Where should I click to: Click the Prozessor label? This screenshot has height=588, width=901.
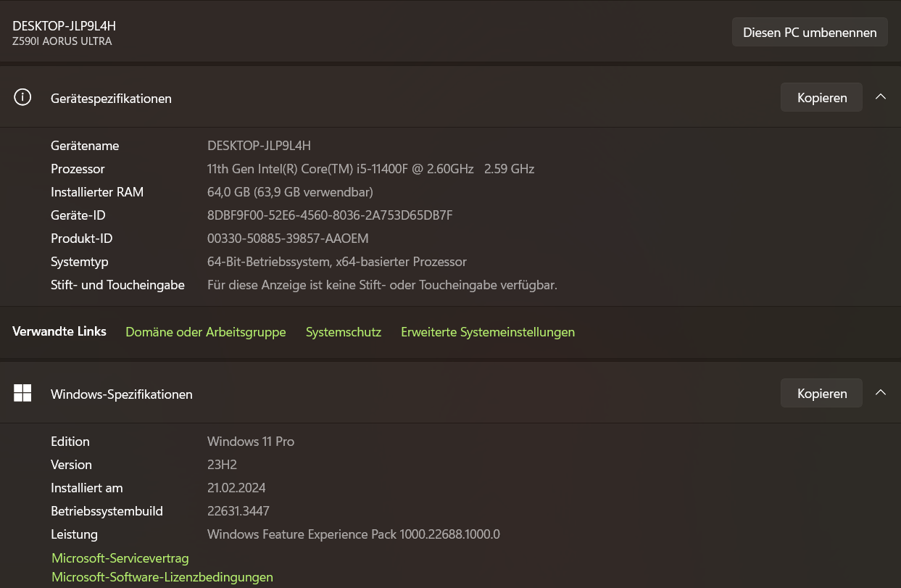78,169
